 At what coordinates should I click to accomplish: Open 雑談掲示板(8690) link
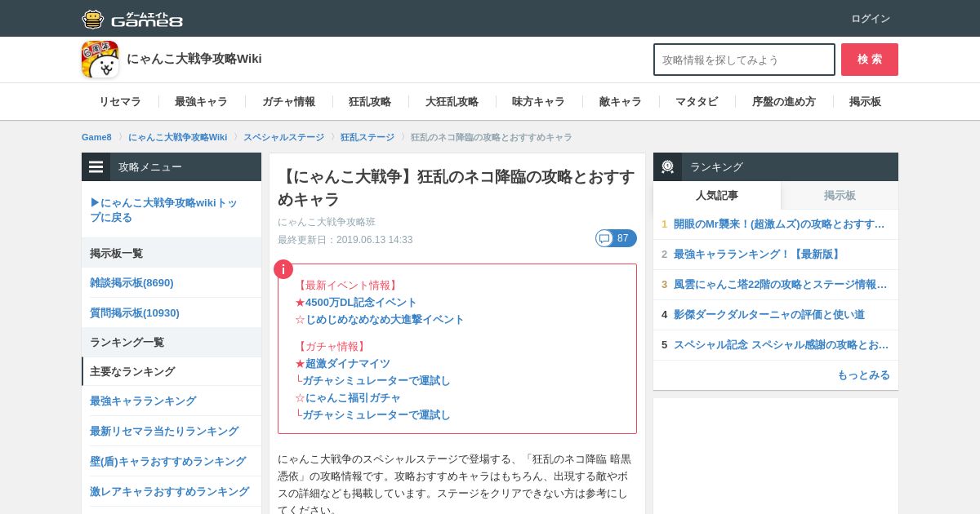pyautogui.click(x=131, y=282)
